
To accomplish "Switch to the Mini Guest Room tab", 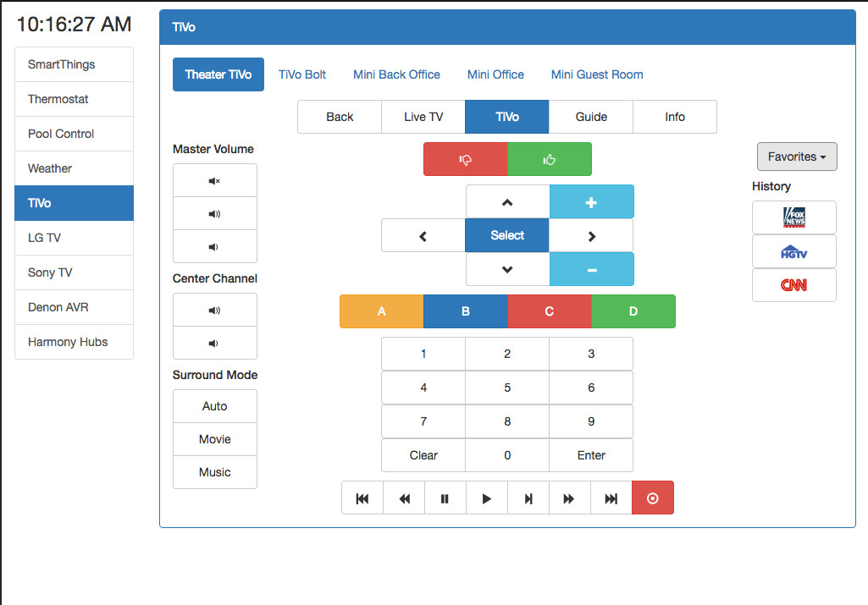I will (597, 74).
